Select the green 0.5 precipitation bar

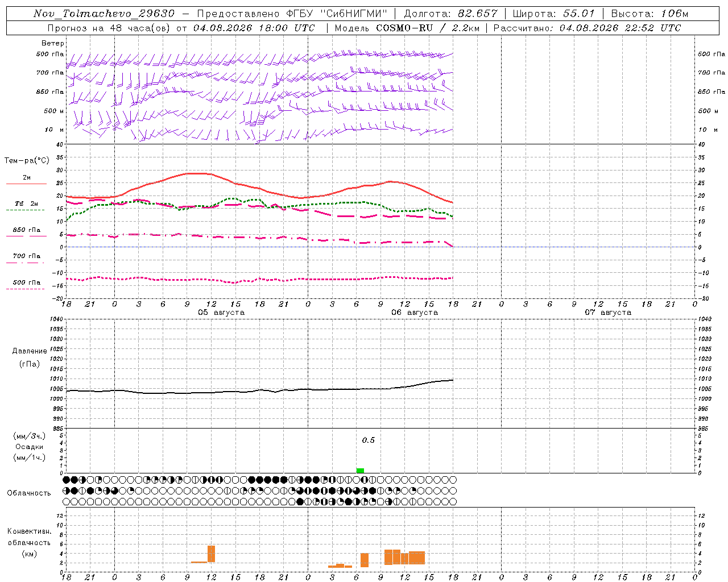pyautogui.click(x=360, y=471)
